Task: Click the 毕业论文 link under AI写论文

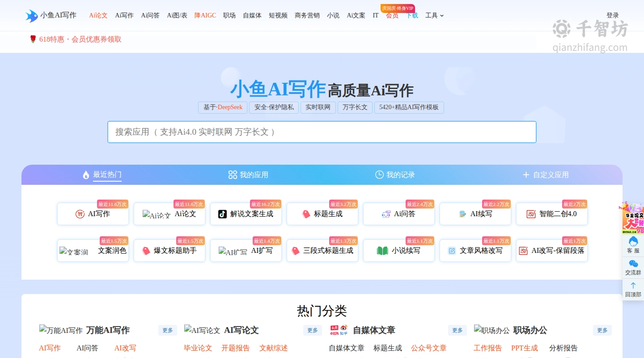Action: tap(198, 348)
